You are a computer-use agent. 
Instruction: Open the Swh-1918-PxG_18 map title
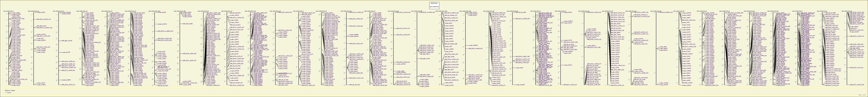tap(250, 11)
